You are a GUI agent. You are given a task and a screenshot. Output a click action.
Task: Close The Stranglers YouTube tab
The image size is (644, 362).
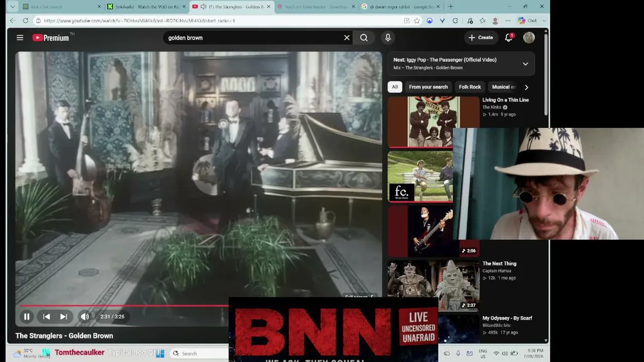click(269, 7)
